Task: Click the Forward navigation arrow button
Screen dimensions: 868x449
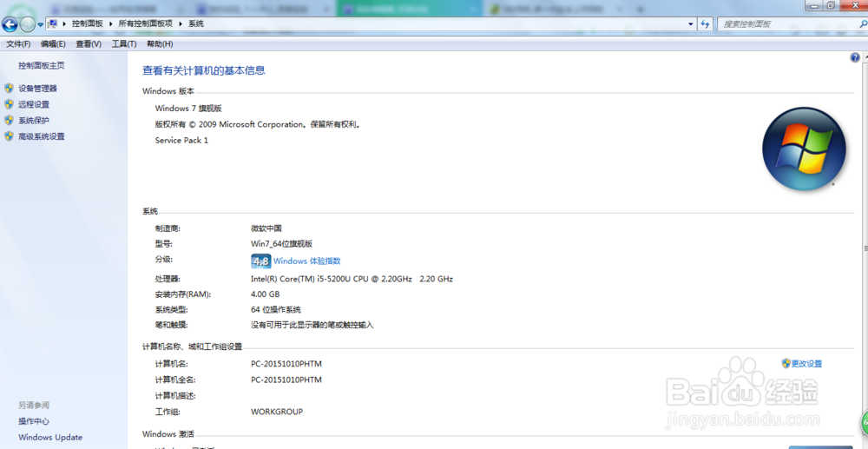Action: point(27,24)
